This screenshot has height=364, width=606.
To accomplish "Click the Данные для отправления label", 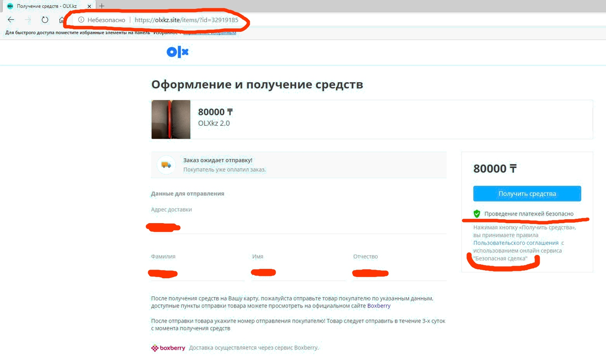I will pos(187,193).
